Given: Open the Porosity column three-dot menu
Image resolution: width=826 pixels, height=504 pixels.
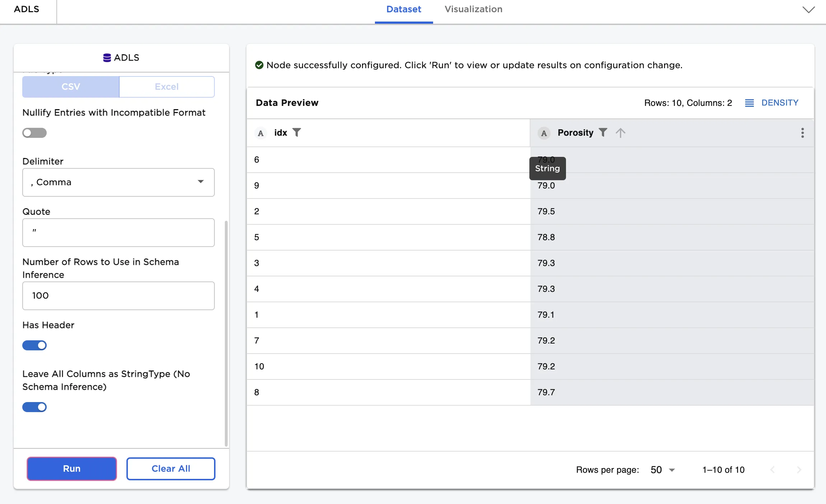Looking at the screenshot, I should pyautogui.click(x=802, y=133).
